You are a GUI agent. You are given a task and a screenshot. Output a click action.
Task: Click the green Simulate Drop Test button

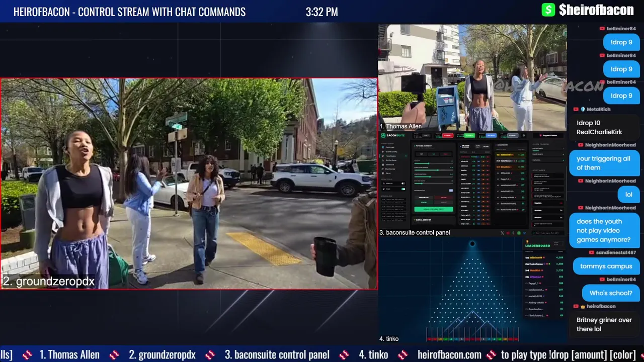(x=434, y=209)
